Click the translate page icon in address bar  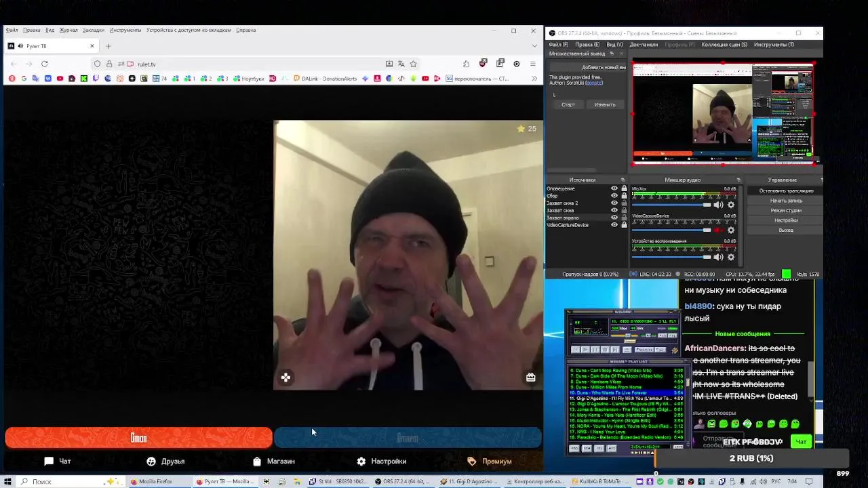[401, 64]
